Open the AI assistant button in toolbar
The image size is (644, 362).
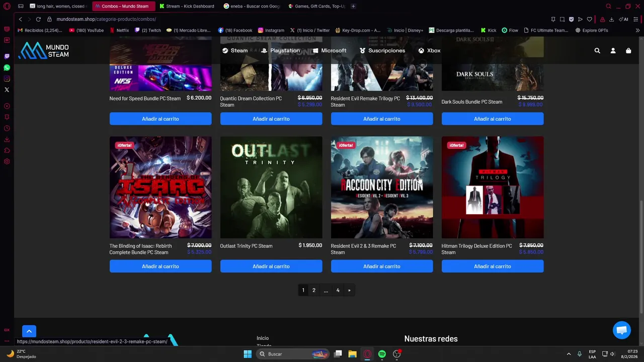click(624, 19)
